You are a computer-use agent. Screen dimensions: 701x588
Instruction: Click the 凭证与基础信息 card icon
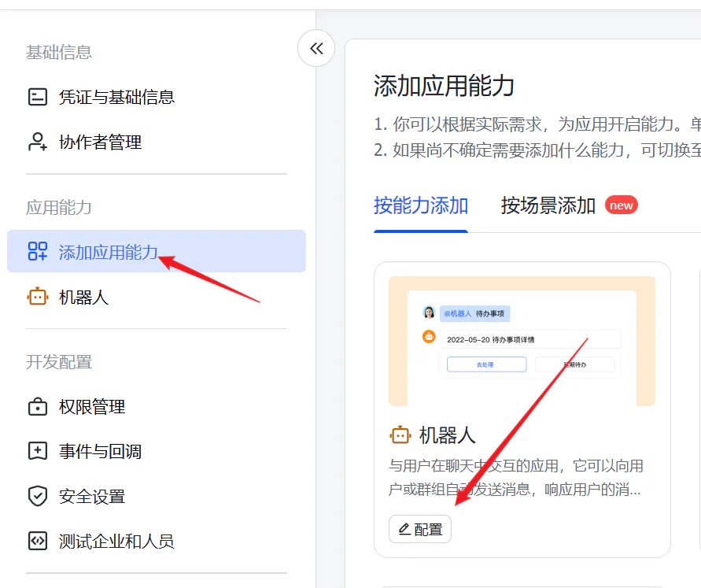tap(38, 97)
